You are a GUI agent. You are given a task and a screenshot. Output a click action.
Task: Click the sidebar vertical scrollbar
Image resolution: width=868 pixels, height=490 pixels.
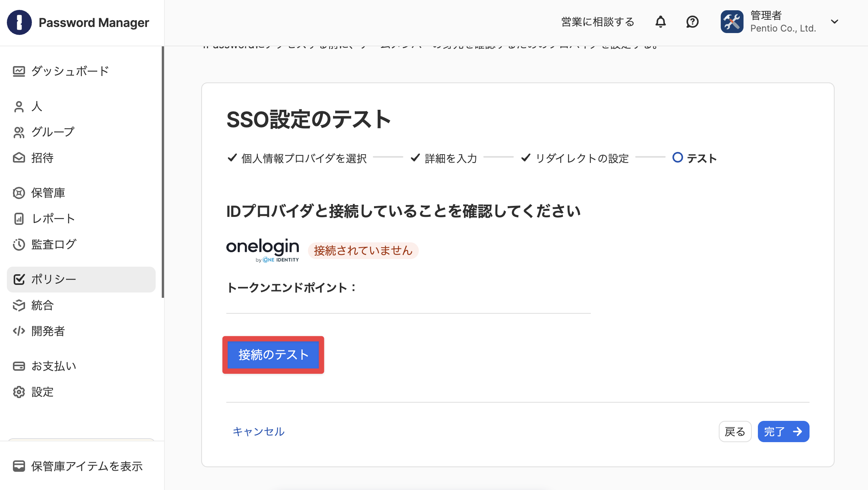[163, 172]
